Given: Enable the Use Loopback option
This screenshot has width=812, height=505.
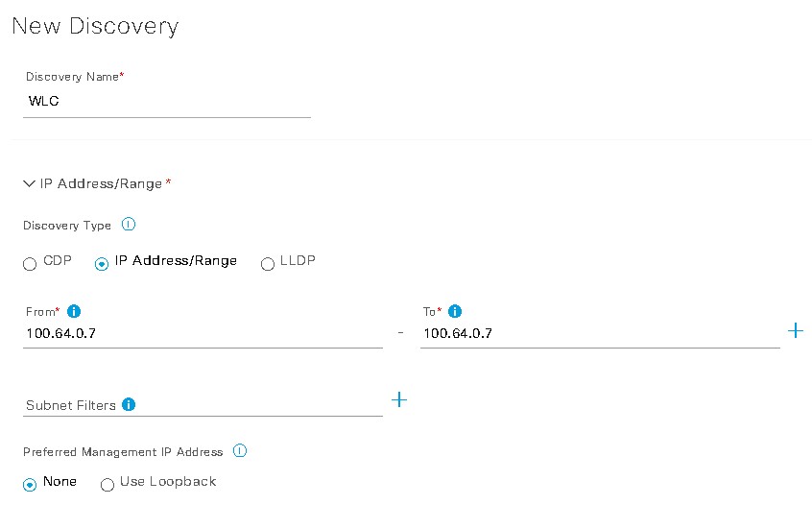Looking at the screenshot, I should 107,485.
